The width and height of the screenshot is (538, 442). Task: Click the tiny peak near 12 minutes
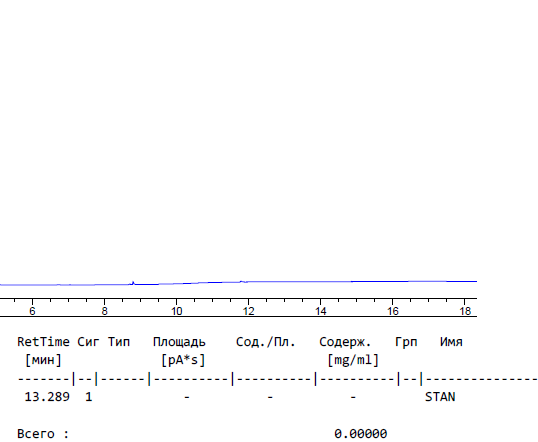[243, 282]
